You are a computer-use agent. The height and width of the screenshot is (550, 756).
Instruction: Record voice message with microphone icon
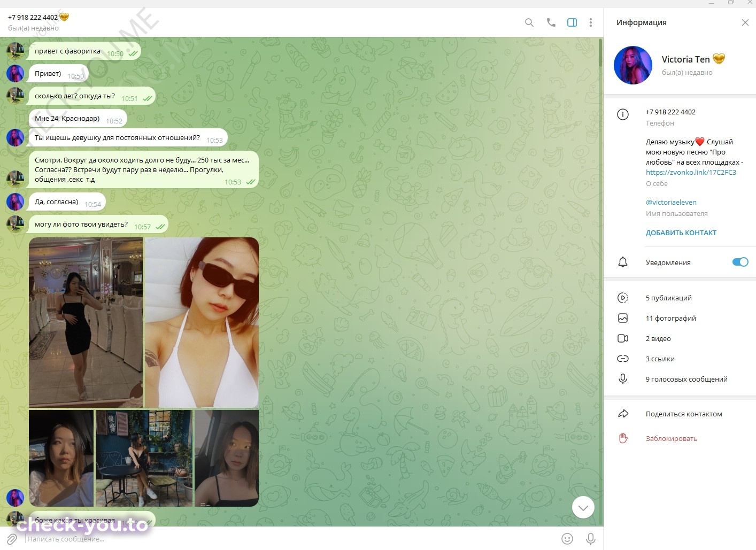[x=591, y=539]
